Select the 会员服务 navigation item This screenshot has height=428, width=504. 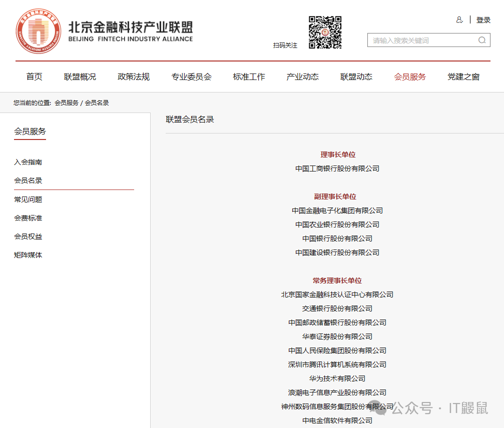410,76
